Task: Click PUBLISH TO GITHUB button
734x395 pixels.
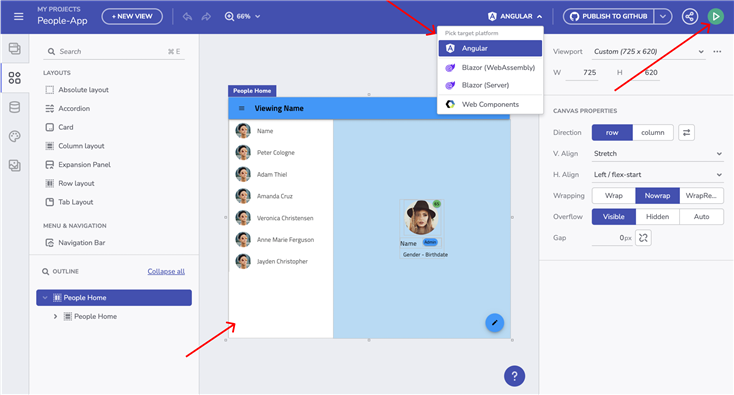Action: (x=609, y=16)
